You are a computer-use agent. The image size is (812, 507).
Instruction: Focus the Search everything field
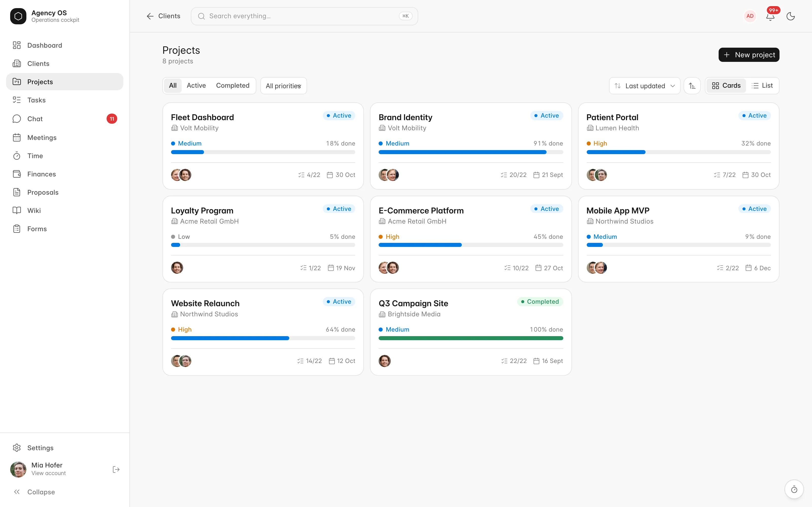click(304, 16)
